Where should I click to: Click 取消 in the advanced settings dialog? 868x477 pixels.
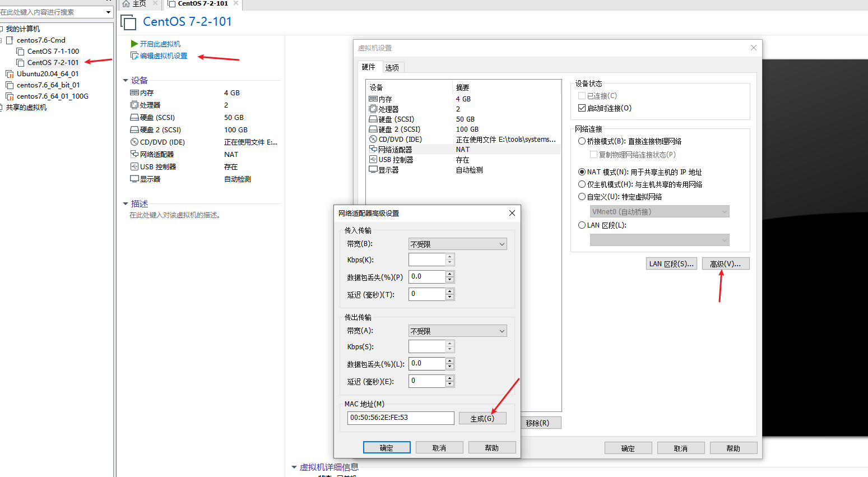point(439,447)
